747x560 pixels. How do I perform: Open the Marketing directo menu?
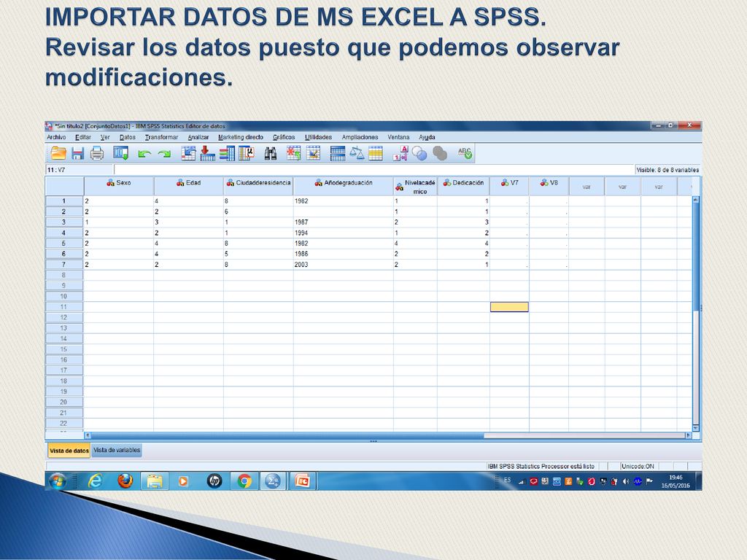(241, 137)
